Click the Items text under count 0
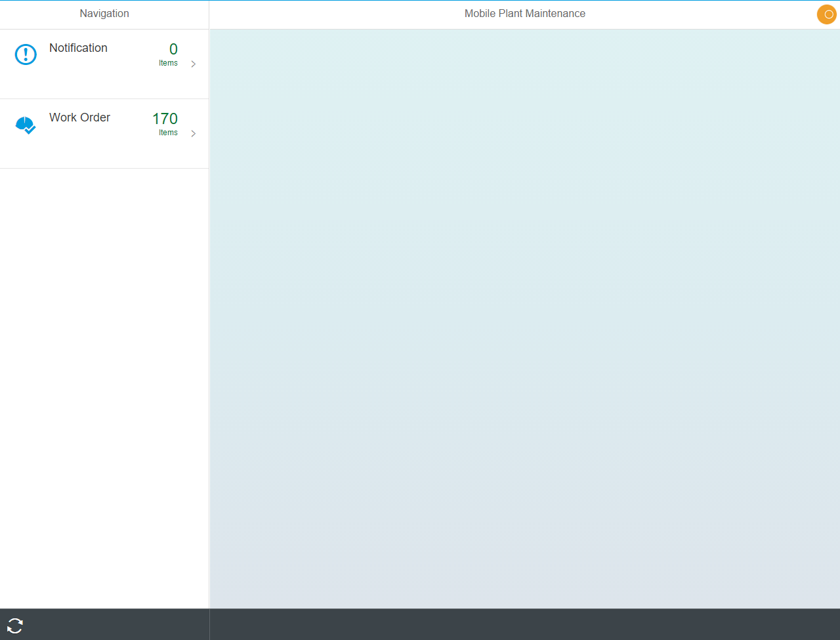The image size is (840, 640). tap(168, 63)
